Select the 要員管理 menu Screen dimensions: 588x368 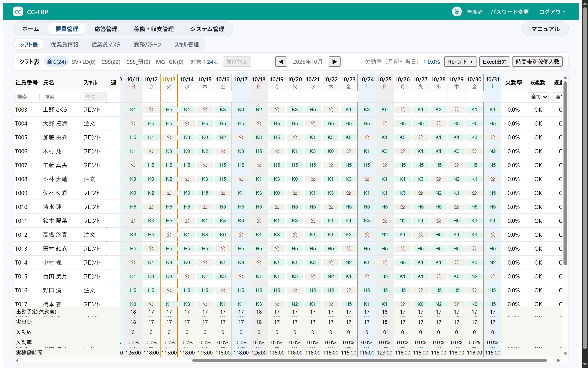click(x=67, y=29)
